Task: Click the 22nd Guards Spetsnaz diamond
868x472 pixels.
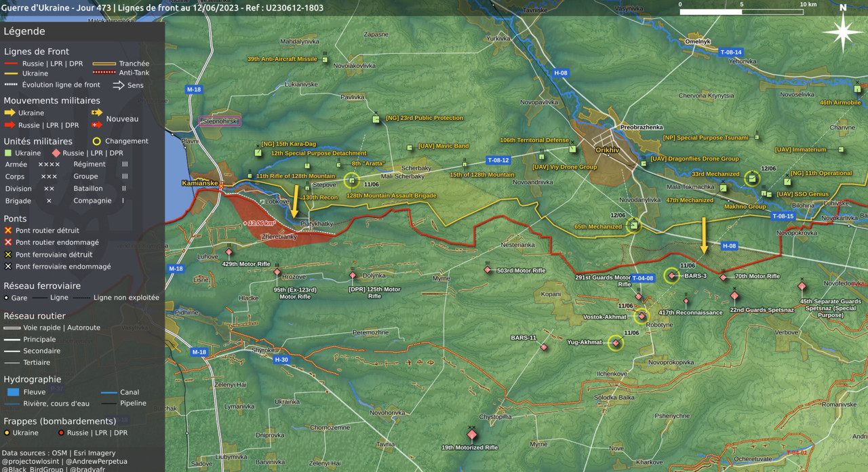Action: (x=734, y=296)
